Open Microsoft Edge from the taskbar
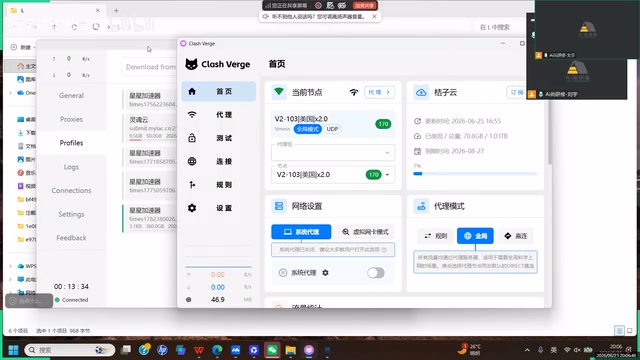The image size is (640, 360). click(x=217, y=350)
